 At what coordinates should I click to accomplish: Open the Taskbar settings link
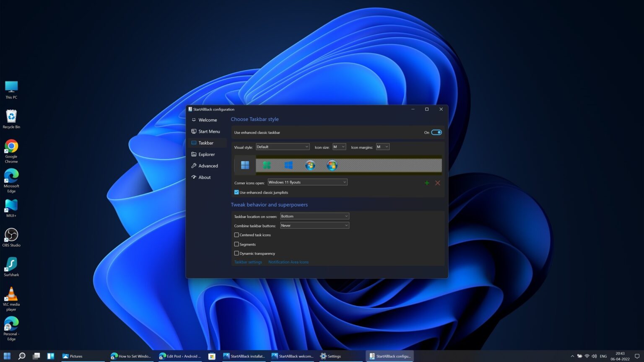click(248, 262)
